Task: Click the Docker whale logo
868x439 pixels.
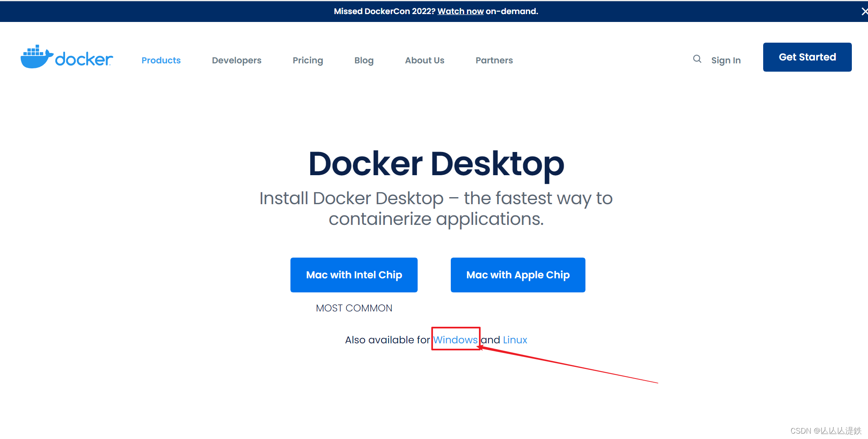Action: click(67, 57)
